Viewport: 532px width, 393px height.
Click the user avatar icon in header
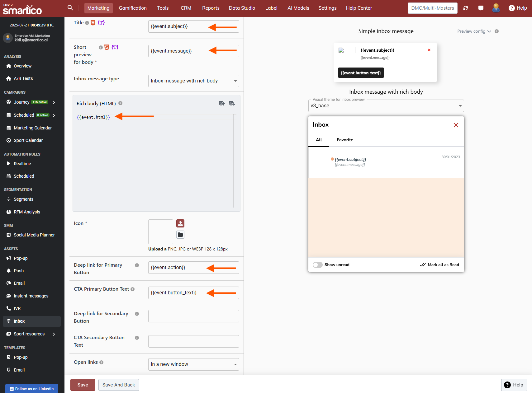point(496,8)
